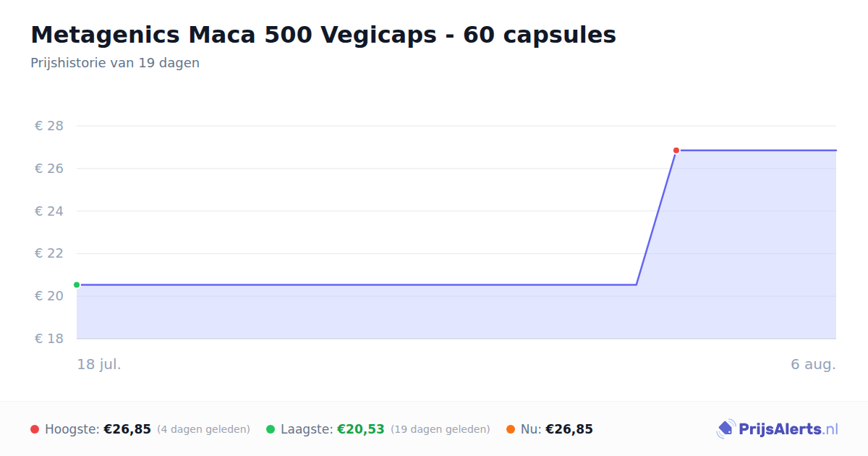This screenshot has height=456, width=868.
Task: Click the € 20 axis label
Action: tap(49, 296)
